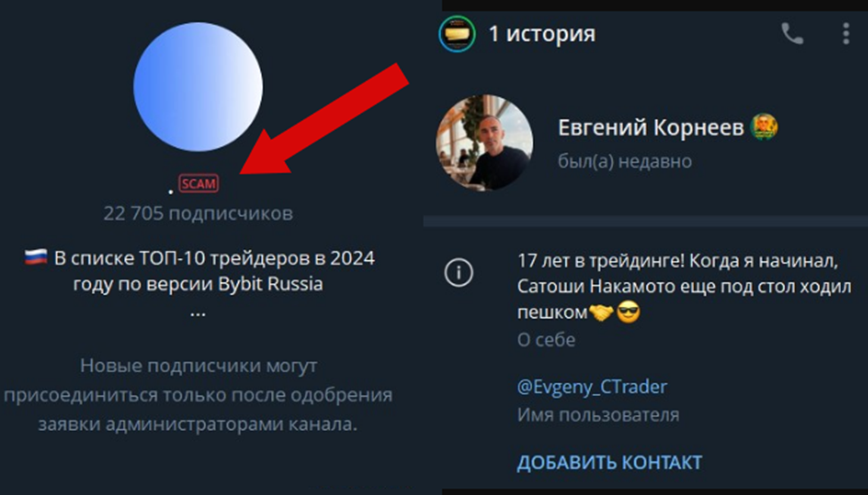Click the '22 705 подписчиков' subscriber count
Screen dimensions: 868x495
coord(198,214)
